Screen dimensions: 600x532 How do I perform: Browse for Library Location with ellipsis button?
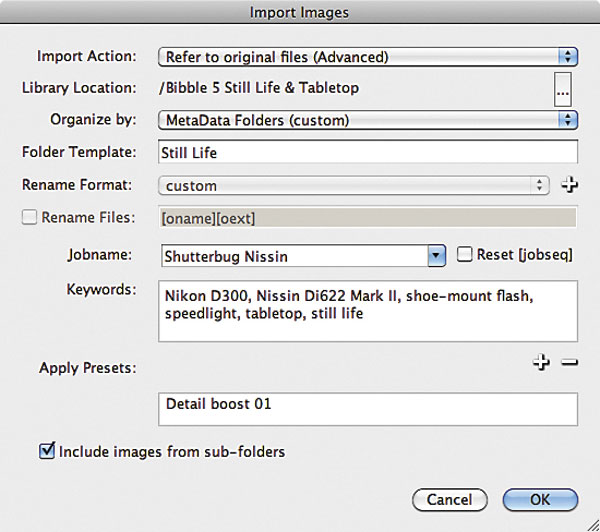point(562,89)
